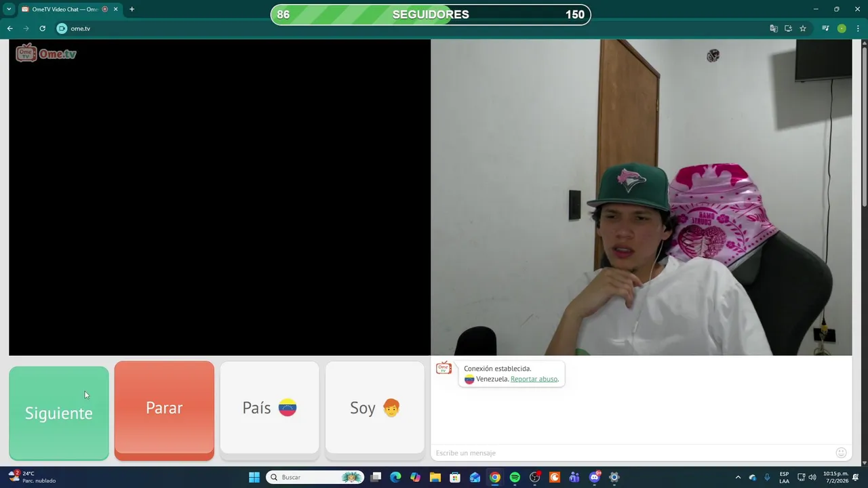Open network status tray icon

coord(801,477)
